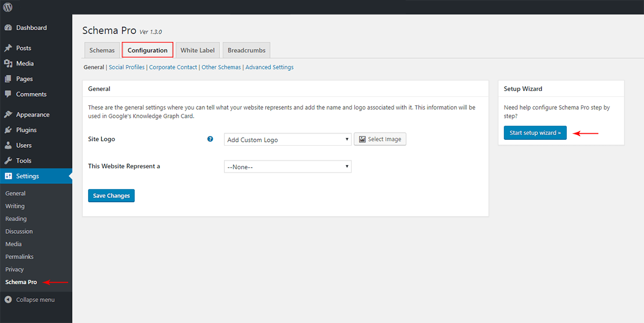This screenshot has height=323, width=644.
Task: Click the Posts pushpin icon
Action: pyautogui.click(x=8, y=48)
